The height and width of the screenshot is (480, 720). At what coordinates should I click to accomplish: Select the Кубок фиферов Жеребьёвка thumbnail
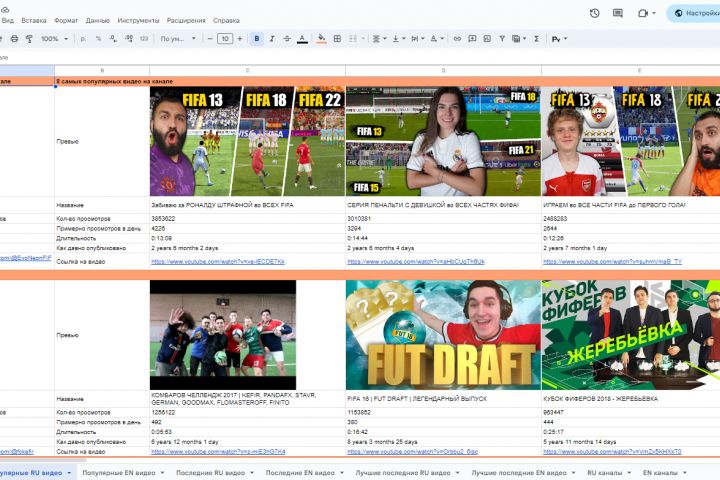(x=631, y=335)
